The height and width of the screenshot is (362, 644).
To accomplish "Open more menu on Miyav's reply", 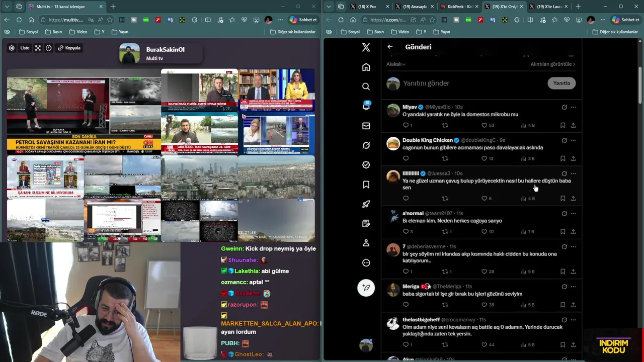I will tap(573, 107).
